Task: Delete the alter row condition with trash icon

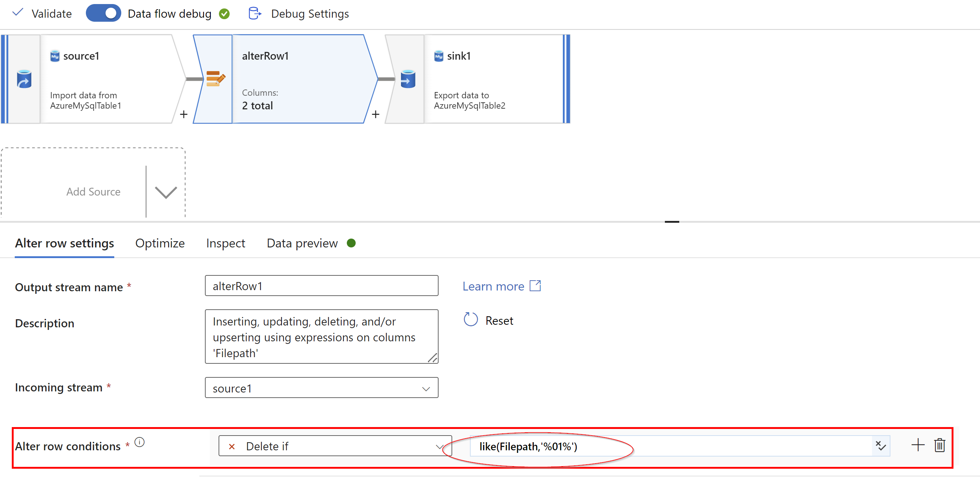Action: (x=939, y=445)
